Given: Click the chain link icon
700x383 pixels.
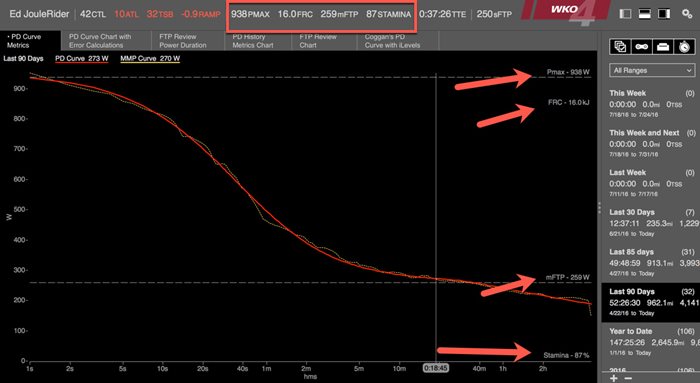Looking at the screenshot, I should pos(642,46).
